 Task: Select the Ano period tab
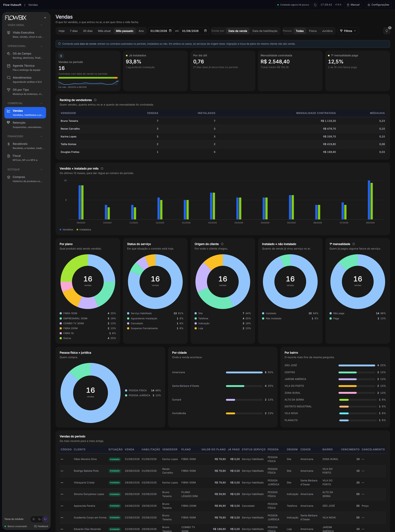click(x=141, y=31)
